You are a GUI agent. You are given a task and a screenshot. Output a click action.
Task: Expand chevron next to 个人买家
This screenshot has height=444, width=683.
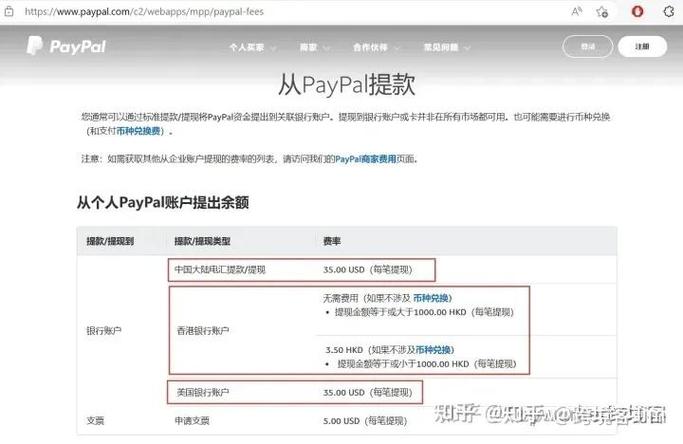tap(273, 48)
